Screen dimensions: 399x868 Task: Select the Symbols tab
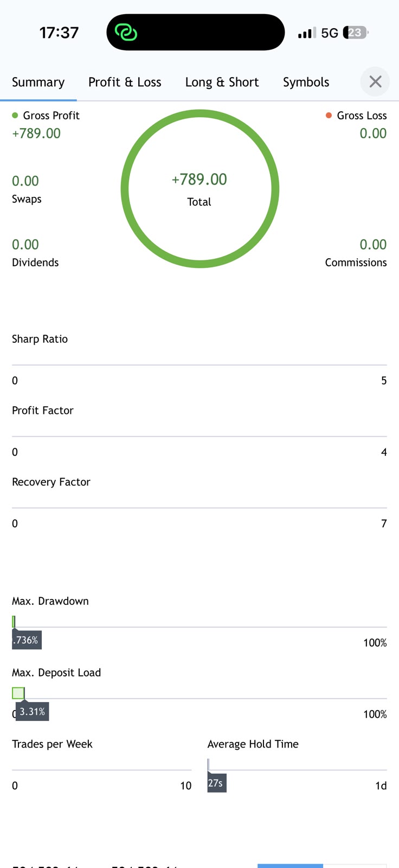pos(306,82)
